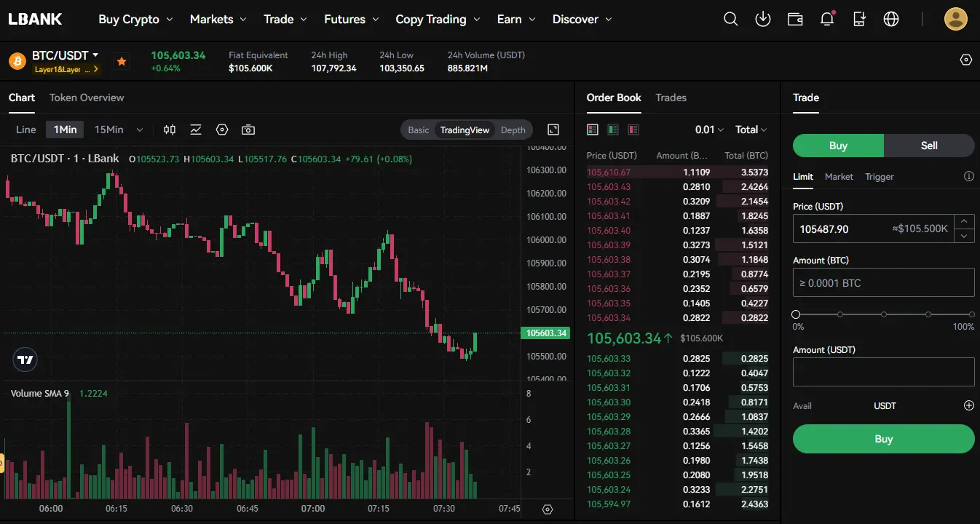Switch chart to Depth view
The width and height of the screenshot is (980, 524).
(x=513, y=130)
